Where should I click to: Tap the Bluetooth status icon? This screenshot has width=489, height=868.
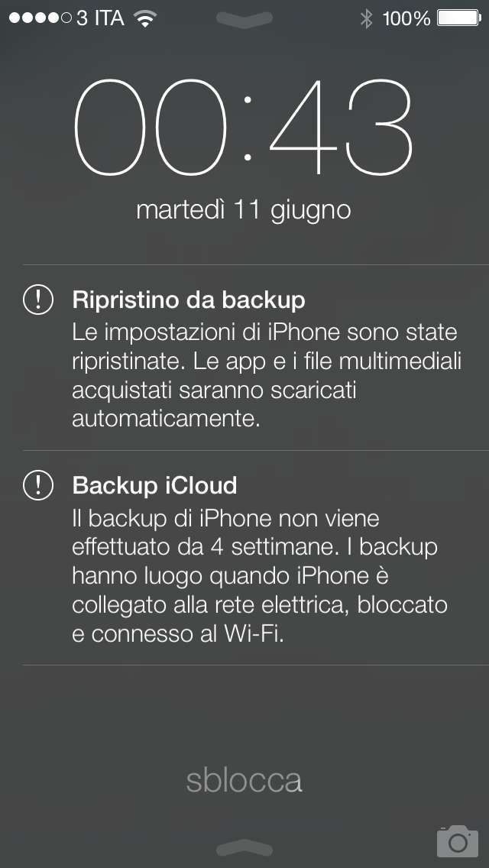[366, 19]
